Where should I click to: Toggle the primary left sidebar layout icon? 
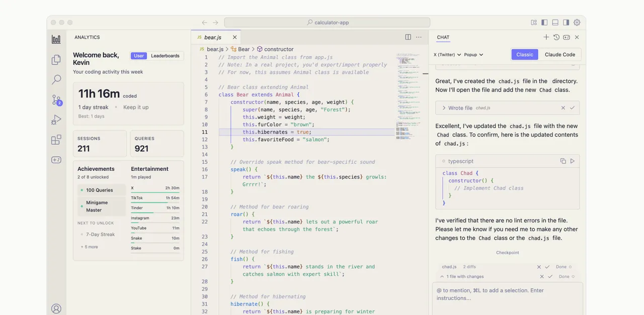[544, 23]
